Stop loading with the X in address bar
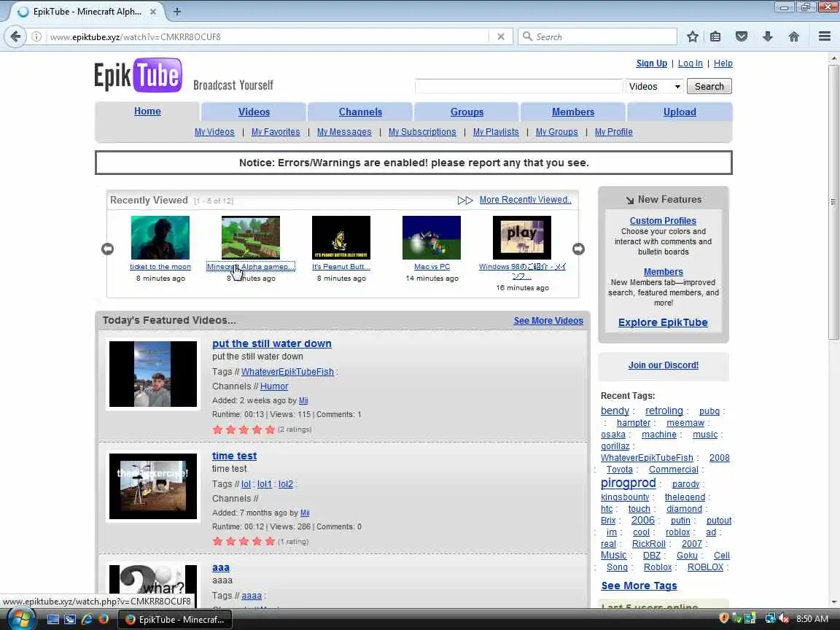The width and height of the screenshot is (840, 630). (x=500, y=36)
